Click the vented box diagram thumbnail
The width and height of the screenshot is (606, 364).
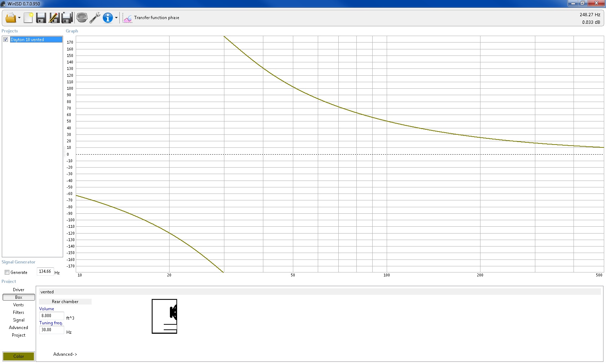164,316
